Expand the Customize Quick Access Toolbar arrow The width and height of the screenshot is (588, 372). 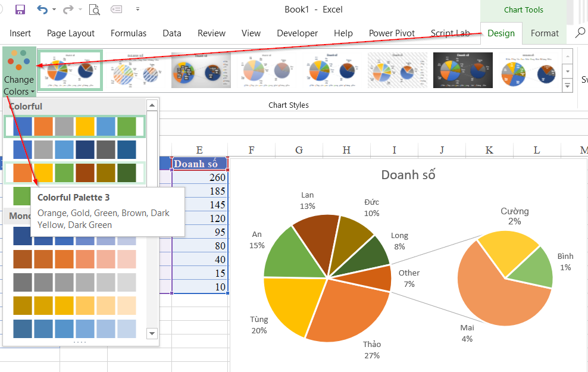point(138,10)
